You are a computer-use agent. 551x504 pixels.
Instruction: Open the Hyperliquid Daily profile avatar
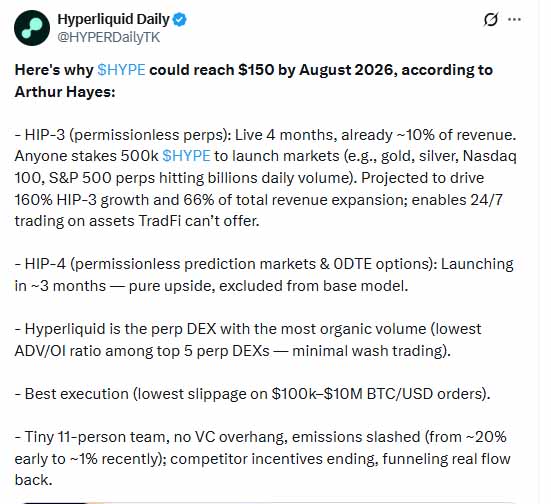pos(32,28)
